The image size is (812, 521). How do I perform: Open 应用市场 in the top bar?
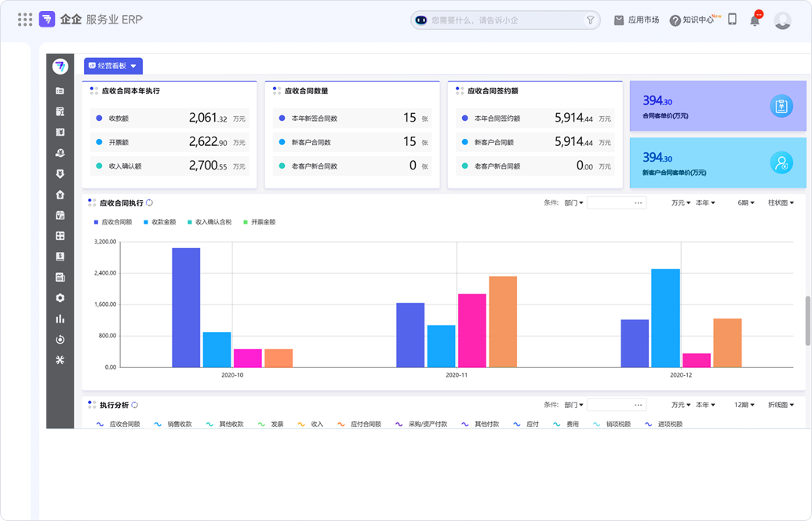point(636,20)
